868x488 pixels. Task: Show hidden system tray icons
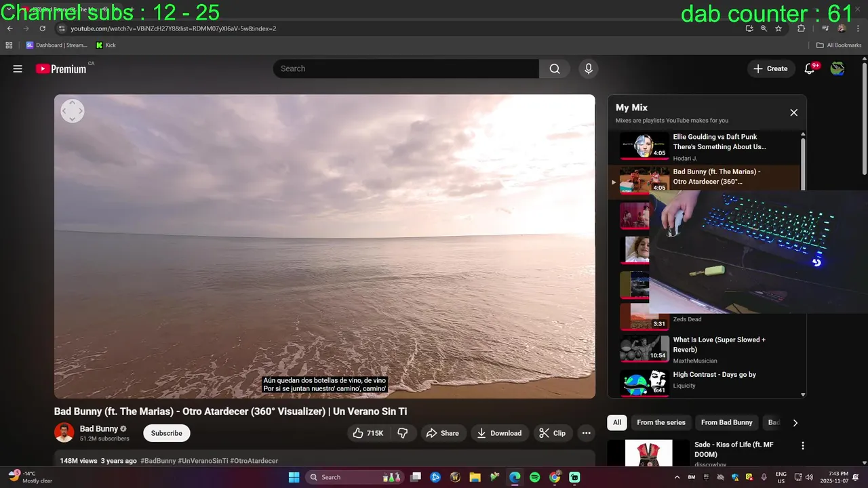677,477
